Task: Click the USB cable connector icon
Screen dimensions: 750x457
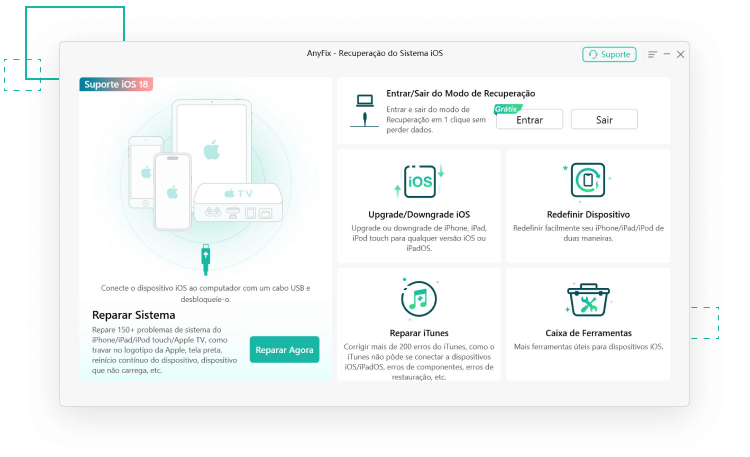Action: 206,259
